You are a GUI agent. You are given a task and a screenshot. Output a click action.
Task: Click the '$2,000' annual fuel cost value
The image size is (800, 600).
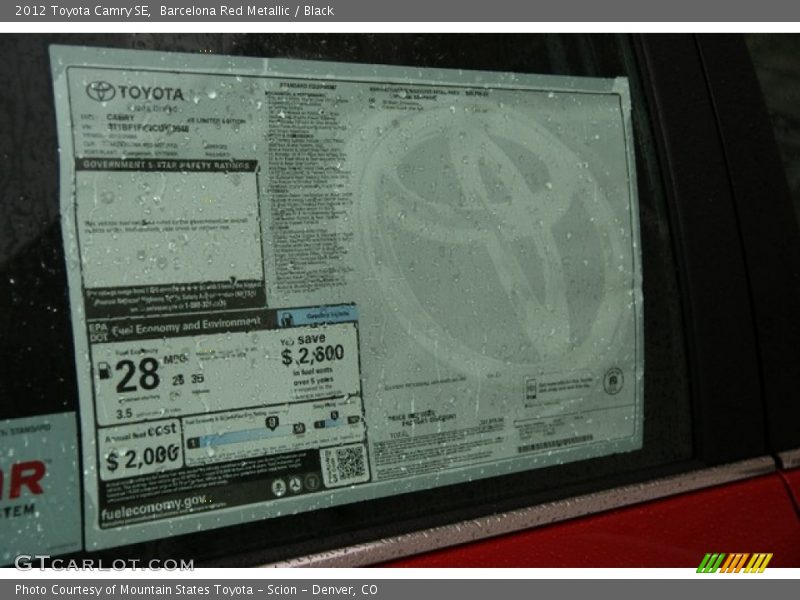[142, 456]
